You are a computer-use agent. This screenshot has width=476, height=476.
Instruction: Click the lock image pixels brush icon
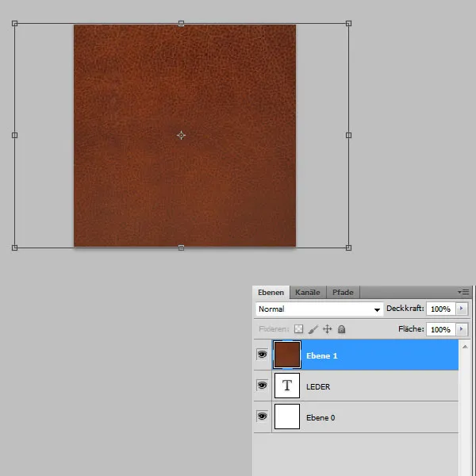pyautogui.click(x=313, y=328)
